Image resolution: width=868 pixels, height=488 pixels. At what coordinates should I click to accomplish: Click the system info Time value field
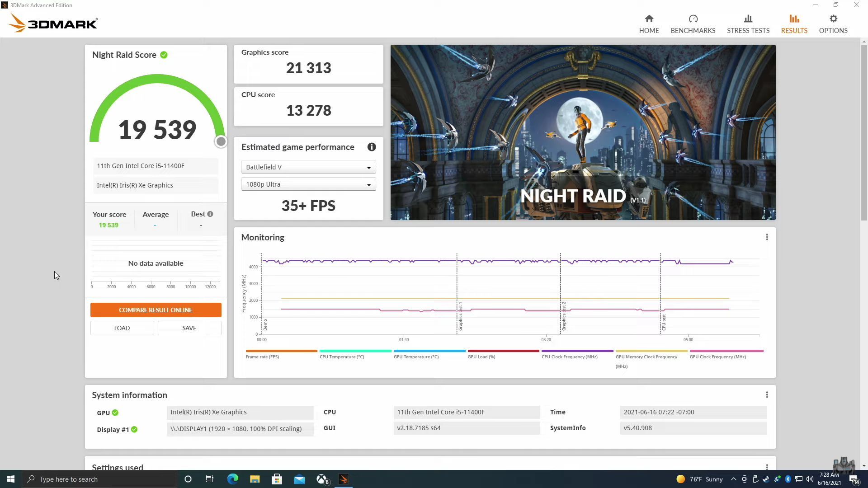693,412
